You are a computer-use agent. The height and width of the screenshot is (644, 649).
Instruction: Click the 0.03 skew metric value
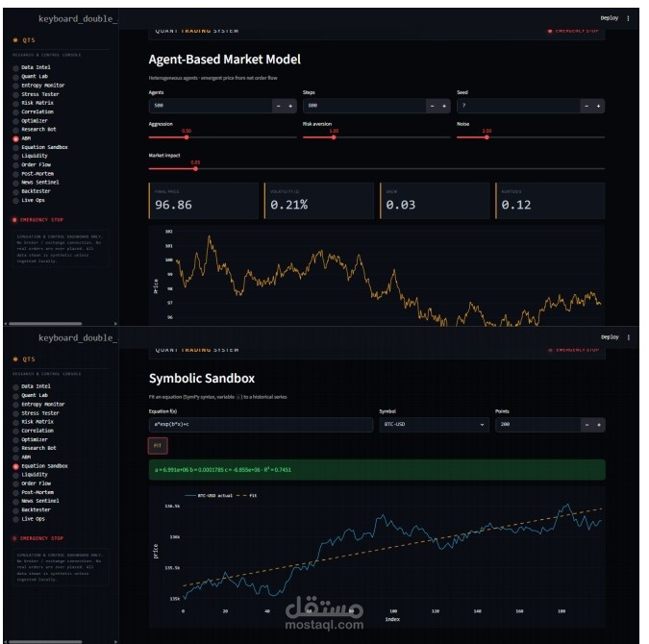[x=401, y=205]
